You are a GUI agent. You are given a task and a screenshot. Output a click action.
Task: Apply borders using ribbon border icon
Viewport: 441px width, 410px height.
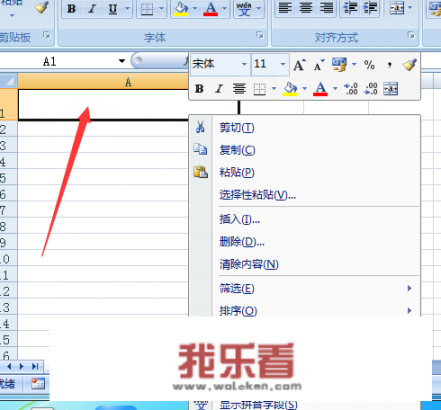147,9
